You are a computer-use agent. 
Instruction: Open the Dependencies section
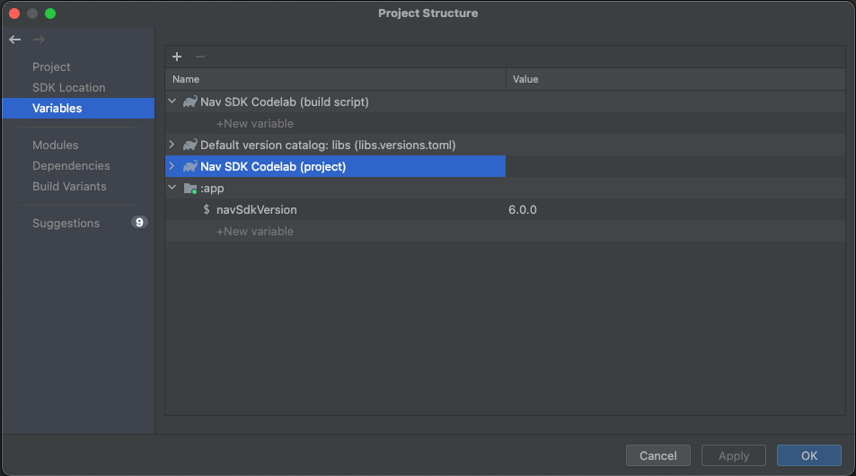pos(71,166)
